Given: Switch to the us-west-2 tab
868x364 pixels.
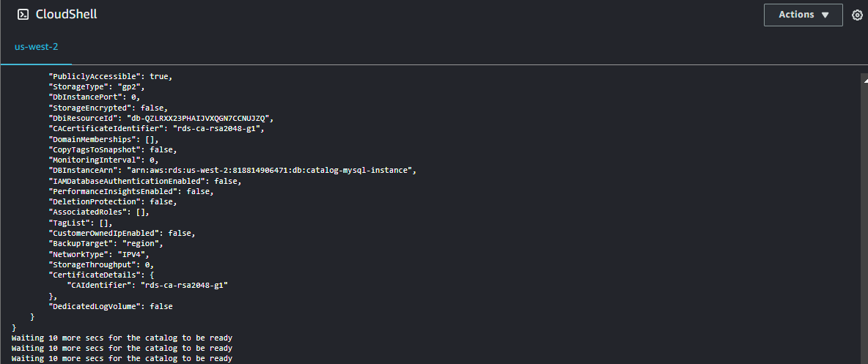Looking at the screenshot, I should (37, 46).
